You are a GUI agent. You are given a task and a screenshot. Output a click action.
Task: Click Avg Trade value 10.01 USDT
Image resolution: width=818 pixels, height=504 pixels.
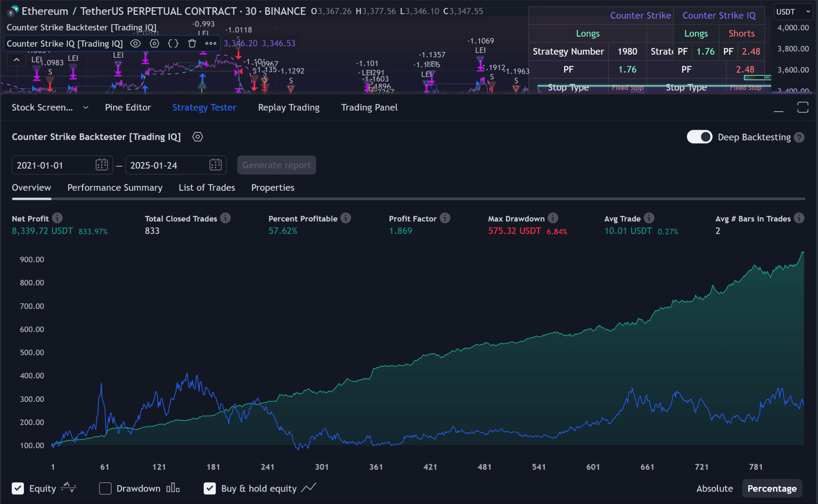(628, 231)
